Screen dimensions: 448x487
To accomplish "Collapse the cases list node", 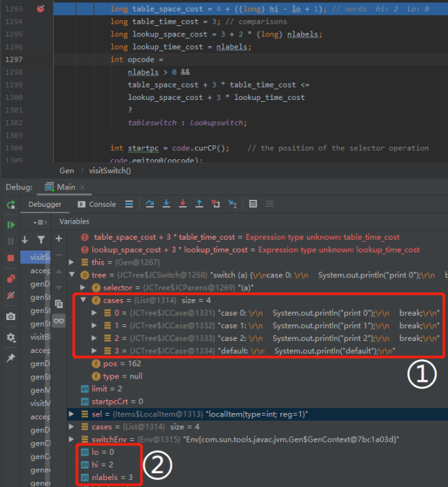I will pyautogui.click(x=85, y=300).
